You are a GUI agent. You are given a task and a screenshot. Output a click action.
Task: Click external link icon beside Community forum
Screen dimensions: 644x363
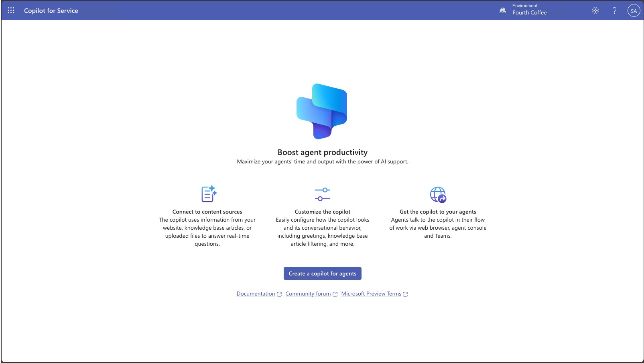click(335, 294)
